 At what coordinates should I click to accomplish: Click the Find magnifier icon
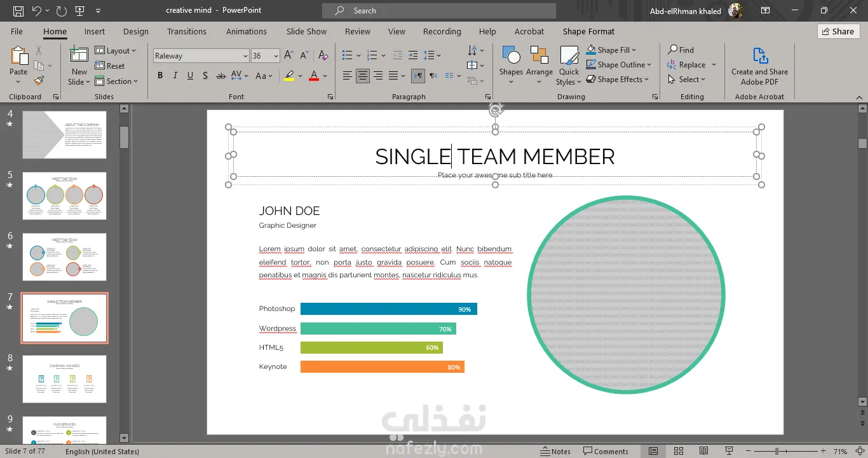point(672,50)
